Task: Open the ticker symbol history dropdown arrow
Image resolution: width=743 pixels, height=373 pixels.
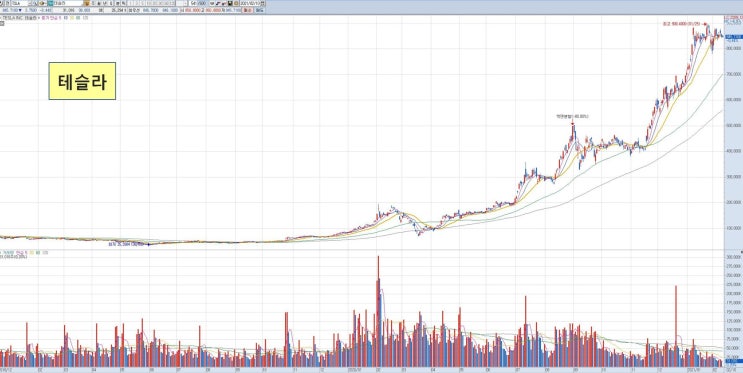Action: [x=30, y=3]
